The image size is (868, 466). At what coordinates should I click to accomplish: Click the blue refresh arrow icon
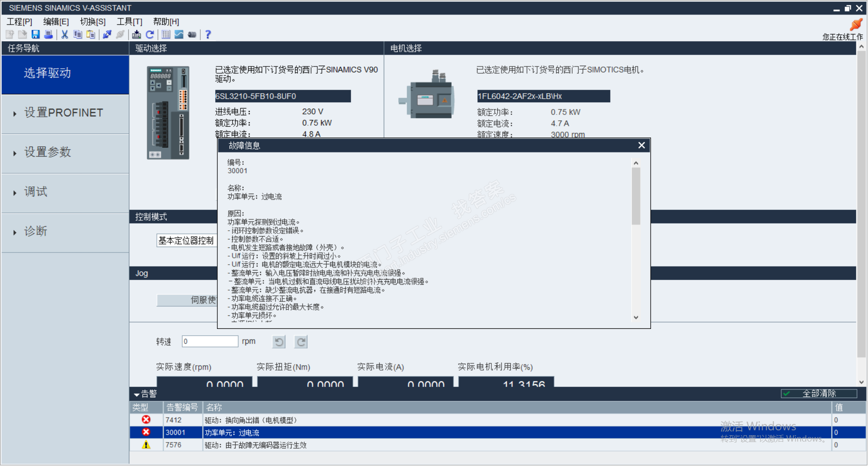point(150,34)
